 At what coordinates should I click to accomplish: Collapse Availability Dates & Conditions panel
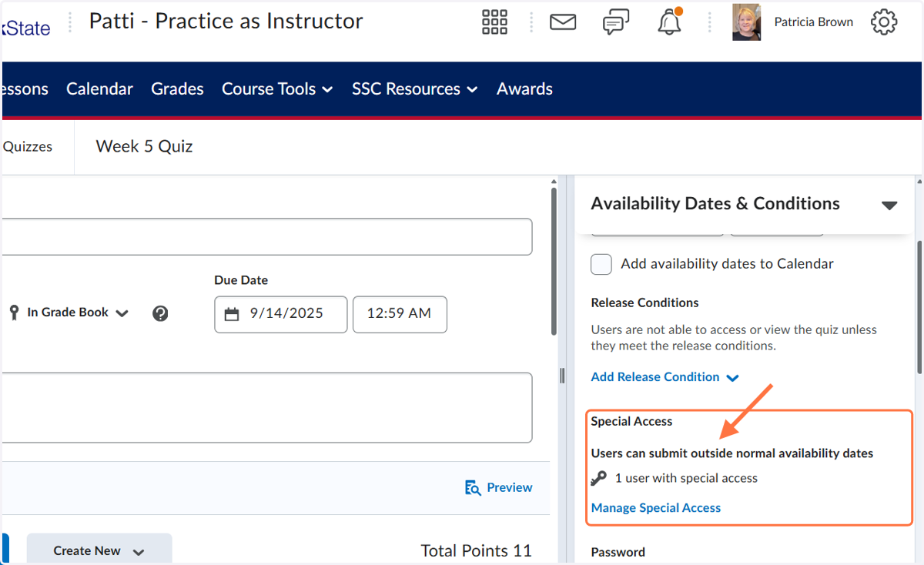[889, 206]
